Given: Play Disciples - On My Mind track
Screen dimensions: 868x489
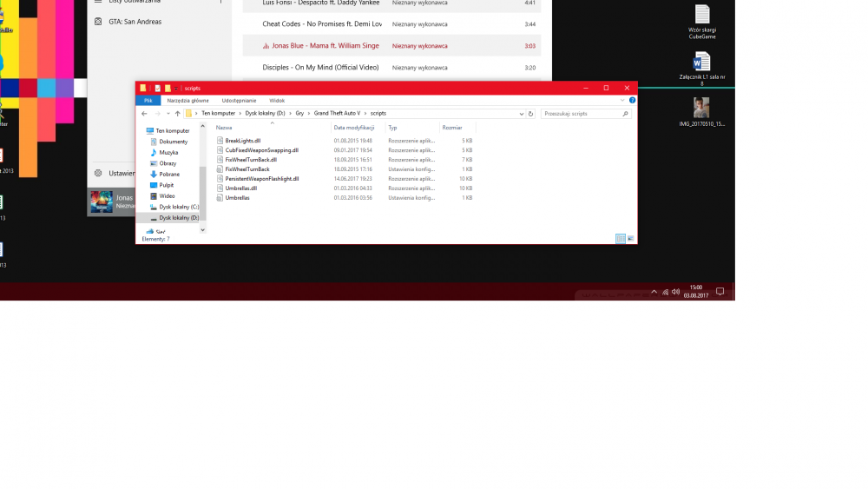Looking at the screenshot, I should point(320,68).
